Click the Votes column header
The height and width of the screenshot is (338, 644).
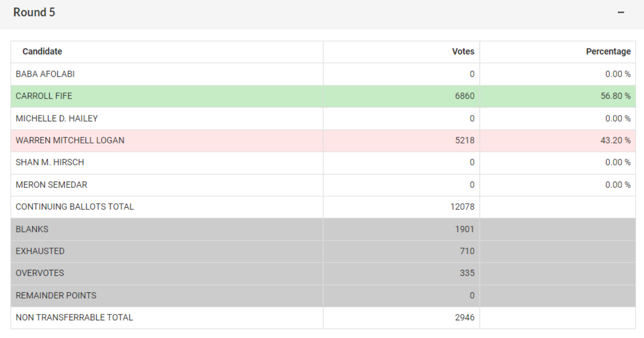click(463, 52)
